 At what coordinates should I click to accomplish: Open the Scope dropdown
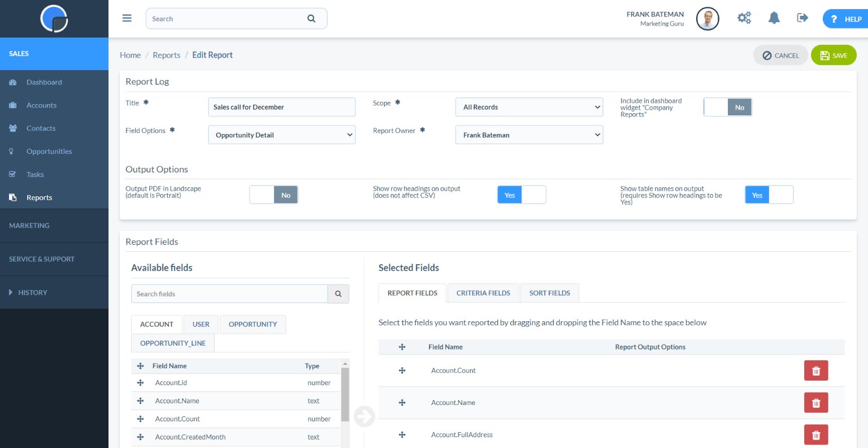[529, 107]
